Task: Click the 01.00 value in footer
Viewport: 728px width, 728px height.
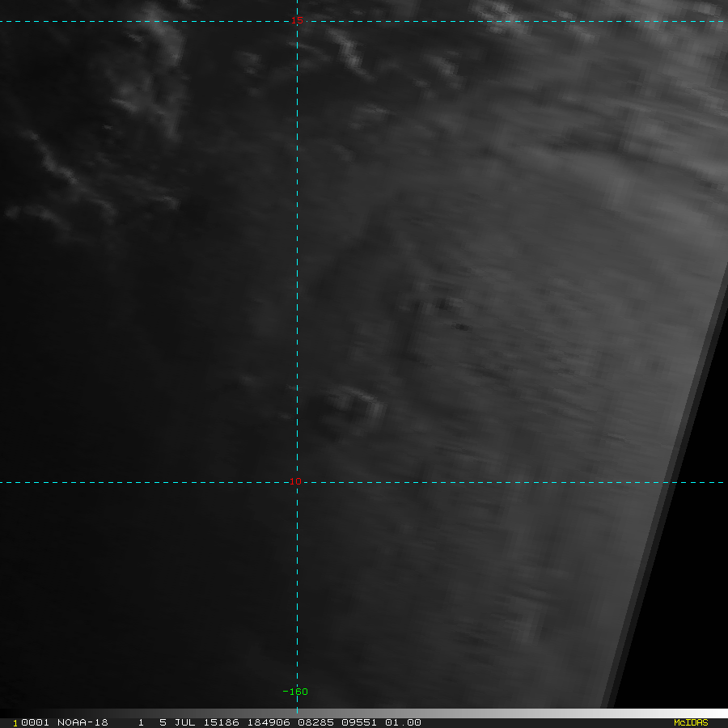Action: click(x=404, y=722)
